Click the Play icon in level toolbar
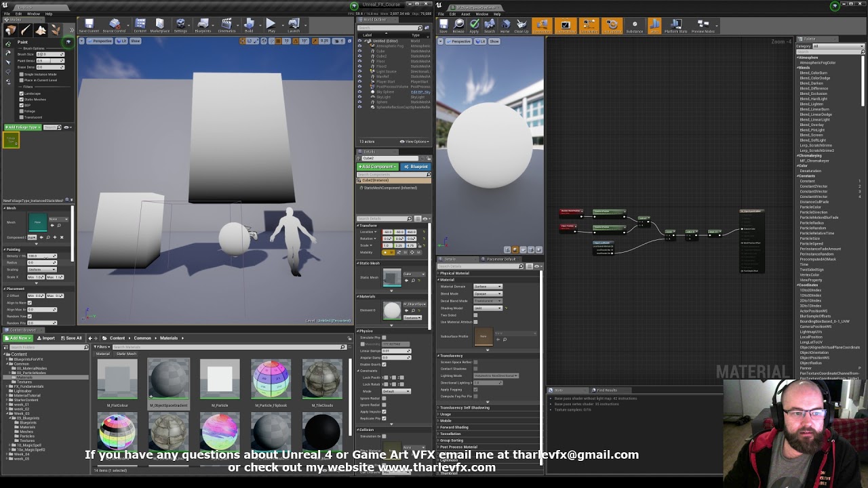 coord(271,26)
